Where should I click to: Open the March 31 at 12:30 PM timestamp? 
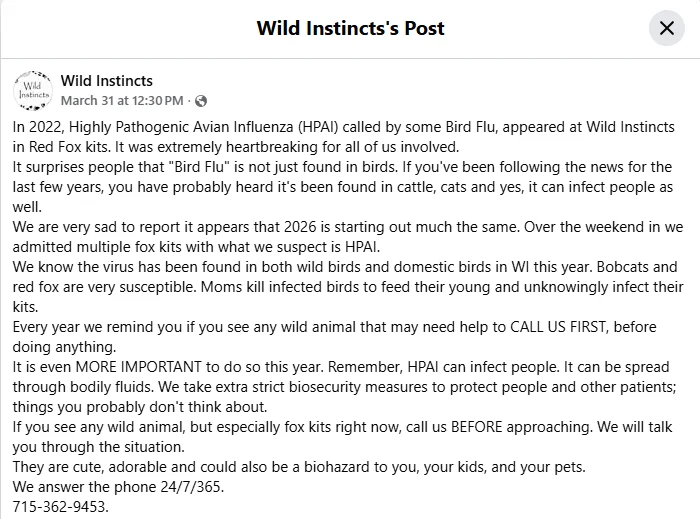point(122,101)
